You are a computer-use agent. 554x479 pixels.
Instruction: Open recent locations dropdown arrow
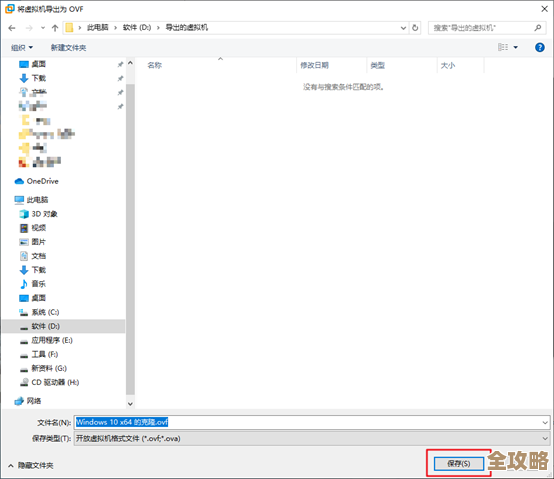(x=43, y=28)
